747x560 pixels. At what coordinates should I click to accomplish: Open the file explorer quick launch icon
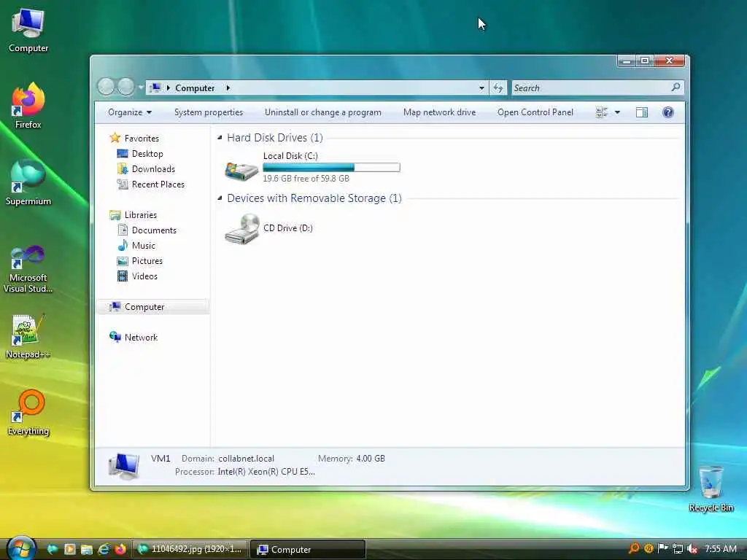pos(87,549)
